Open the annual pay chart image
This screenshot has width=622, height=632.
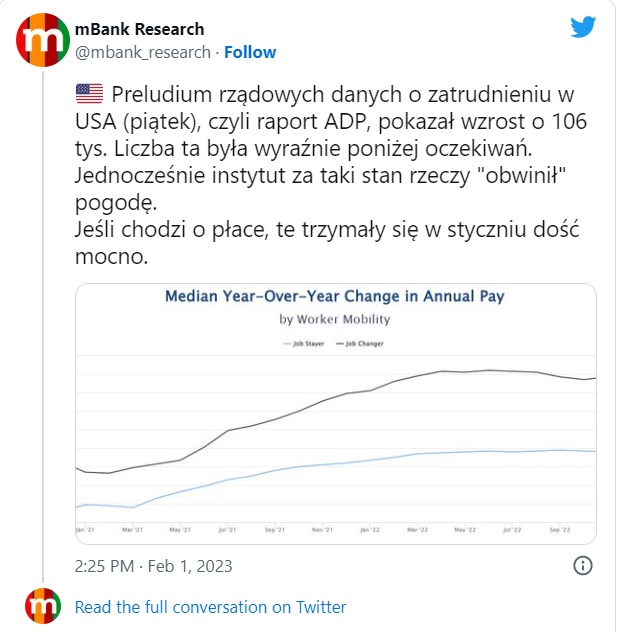click(335, 414)
